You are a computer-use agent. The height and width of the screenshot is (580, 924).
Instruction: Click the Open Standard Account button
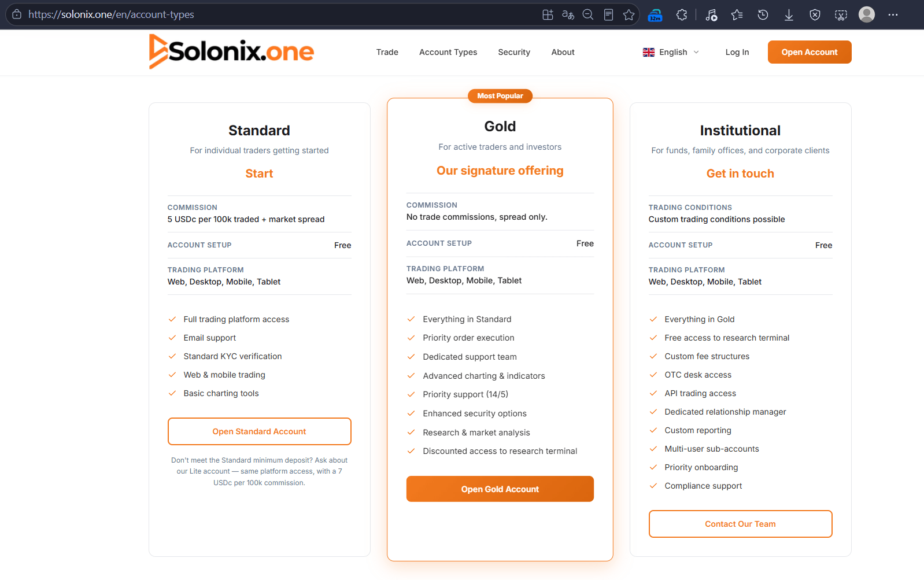[259, 431]
